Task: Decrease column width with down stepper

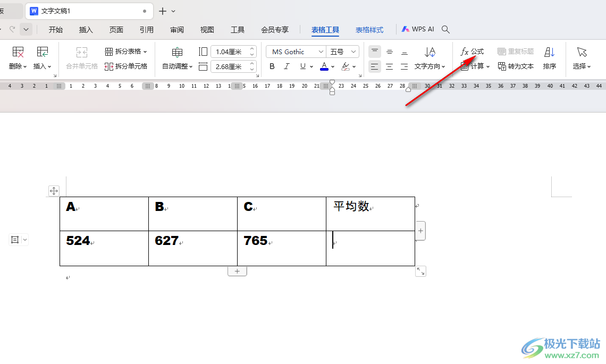Action: (252, 70)
